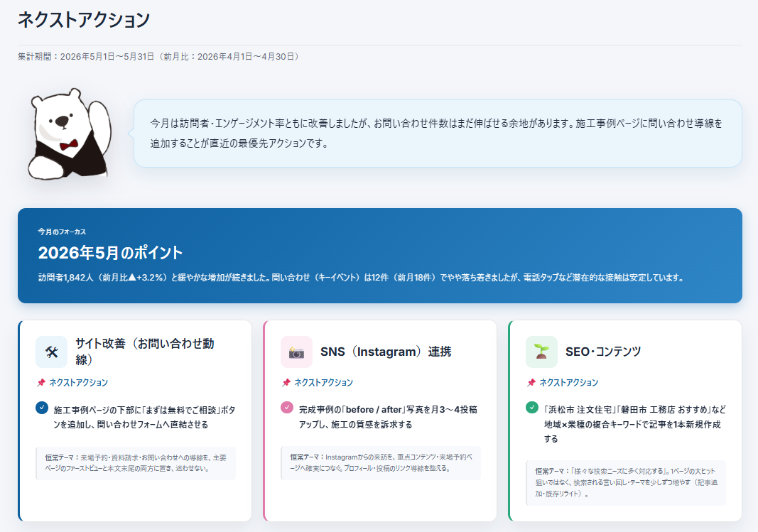Click the pushpin icon in SNS Instagram card
This screenshot has height=532, width=758.
286,383
